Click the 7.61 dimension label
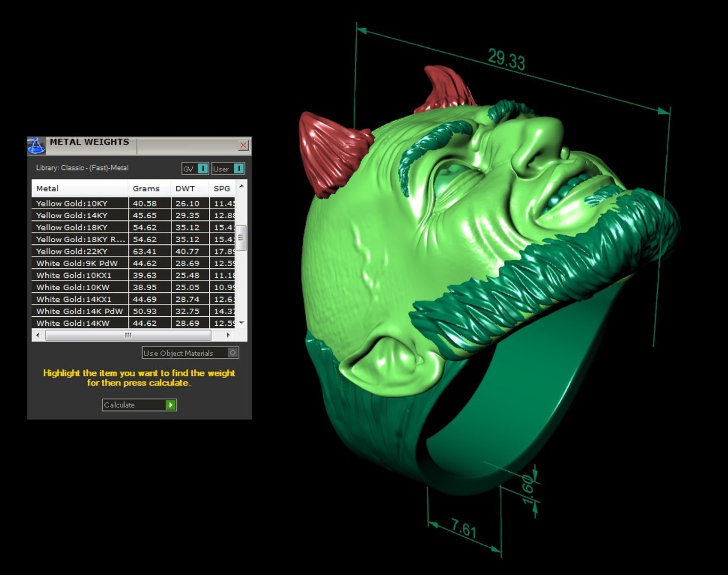Image resolution: width=728 pixels, height=575 pixels. click(x=464, y=528)
